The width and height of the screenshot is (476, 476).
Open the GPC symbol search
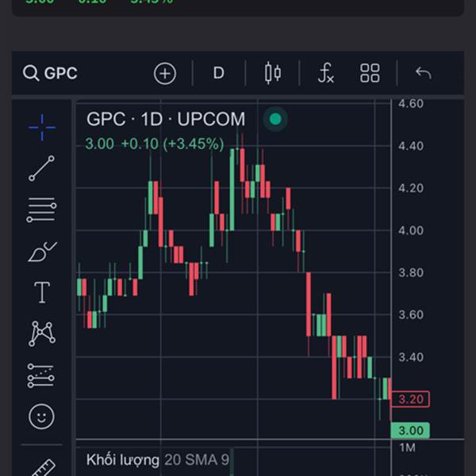pos(51,73)
